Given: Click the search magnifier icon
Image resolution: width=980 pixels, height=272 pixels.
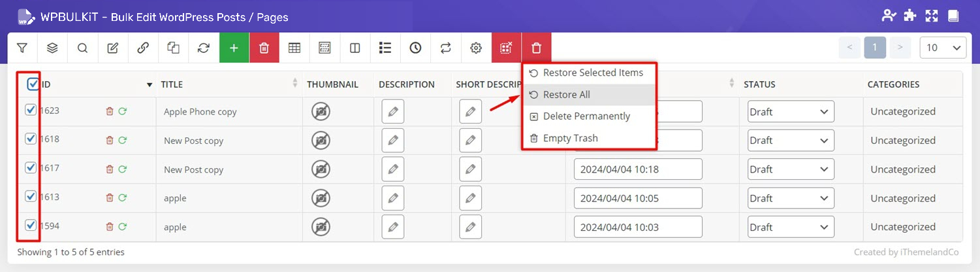Looking at the screenshot, I should tap(82, 48).
